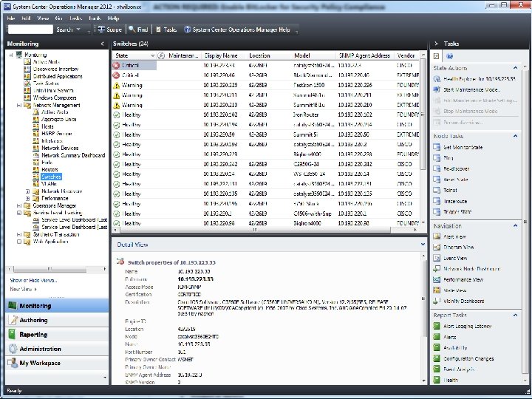Open the Search dropdown arrow

coord(78,30)
